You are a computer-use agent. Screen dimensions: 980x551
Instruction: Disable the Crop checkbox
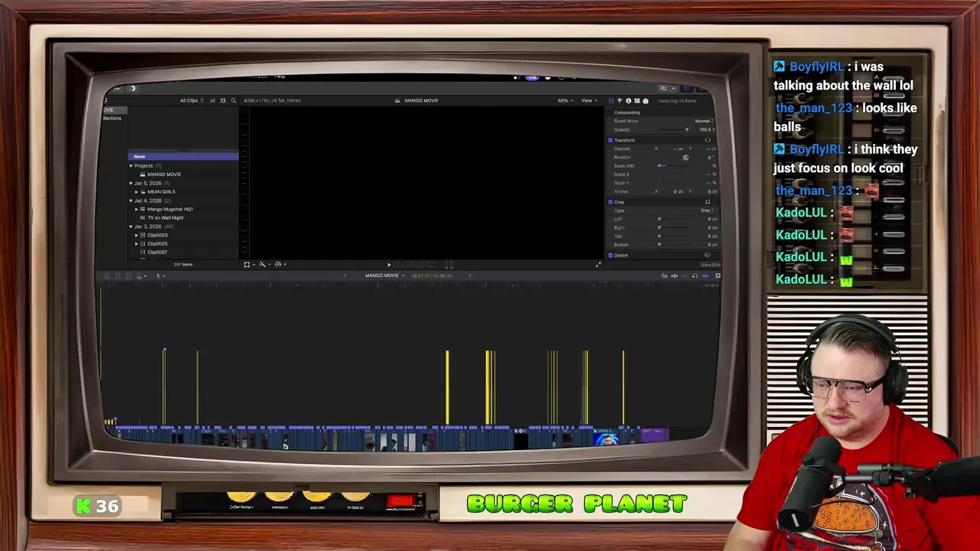(610, 202)
